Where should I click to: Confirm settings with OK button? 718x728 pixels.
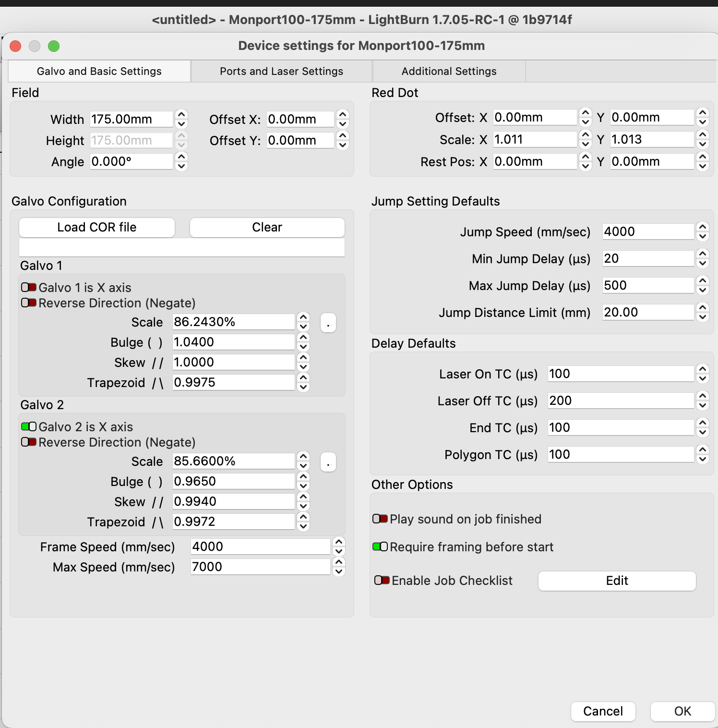click(x=682, y=711)
